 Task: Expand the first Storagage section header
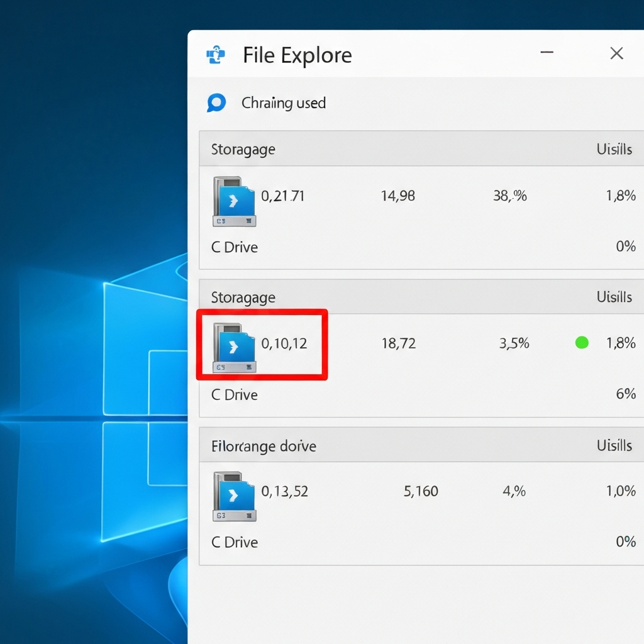click(243, 149)
